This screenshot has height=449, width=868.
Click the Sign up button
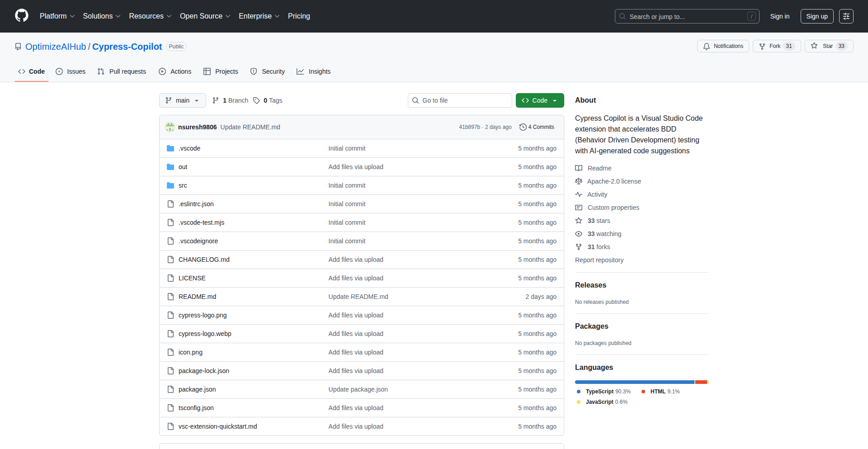pos(816,16)
